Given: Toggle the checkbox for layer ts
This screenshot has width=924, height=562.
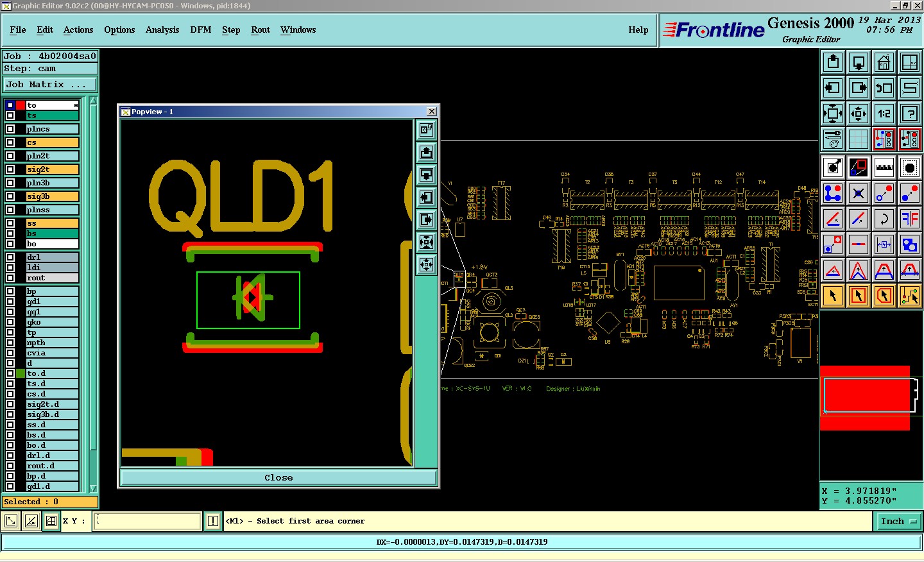Looking at the screenshot, I should [10, 115].
